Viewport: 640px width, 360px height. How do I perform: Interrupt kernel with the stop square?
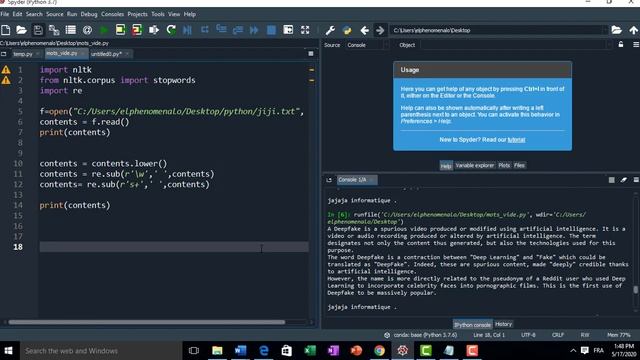611,180
